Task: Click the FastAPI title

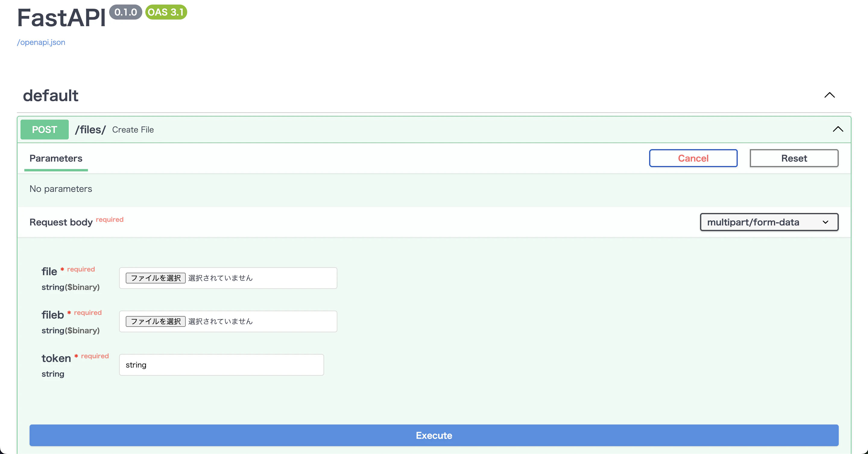Action: coord(61,17)
